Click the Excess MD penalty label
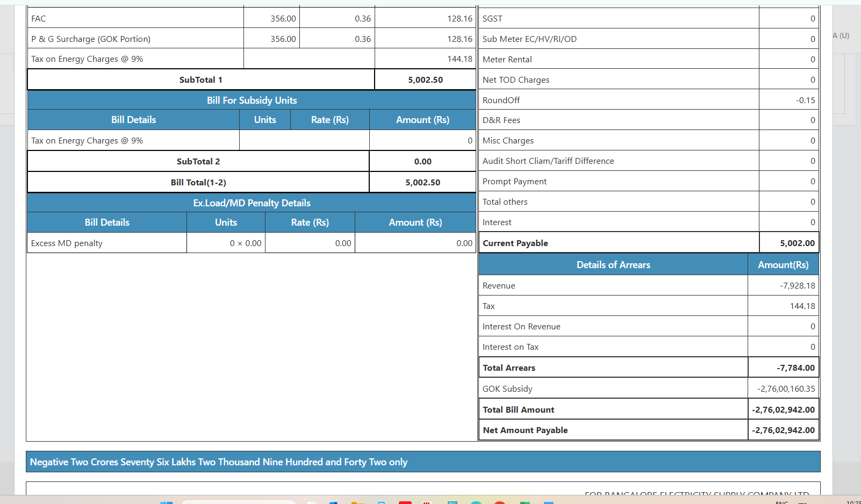The image size is (861, 504). tap(67, 243)
